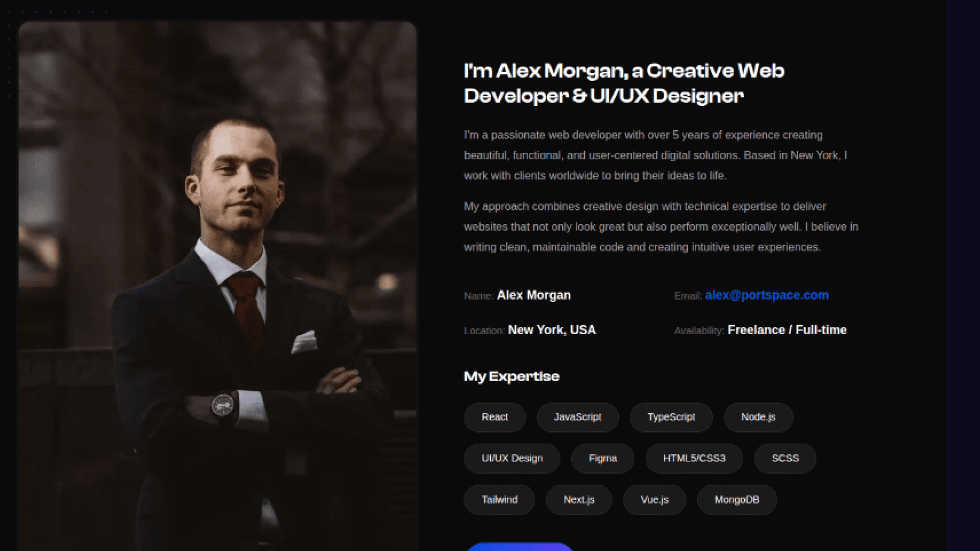This screenshot has width=980, height=551.
Task: Click the My Expertise heading
Action: click(x=511, y=377)
